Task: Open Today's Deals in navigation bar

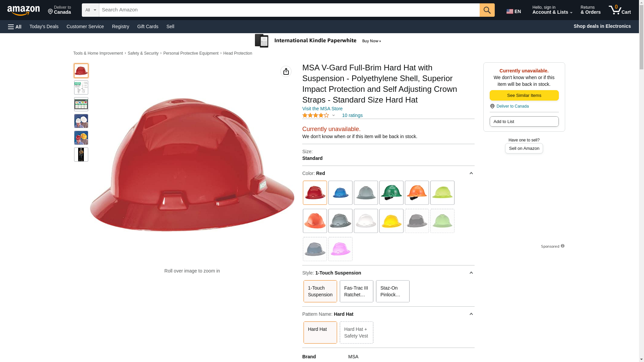Action: point(44,26)
